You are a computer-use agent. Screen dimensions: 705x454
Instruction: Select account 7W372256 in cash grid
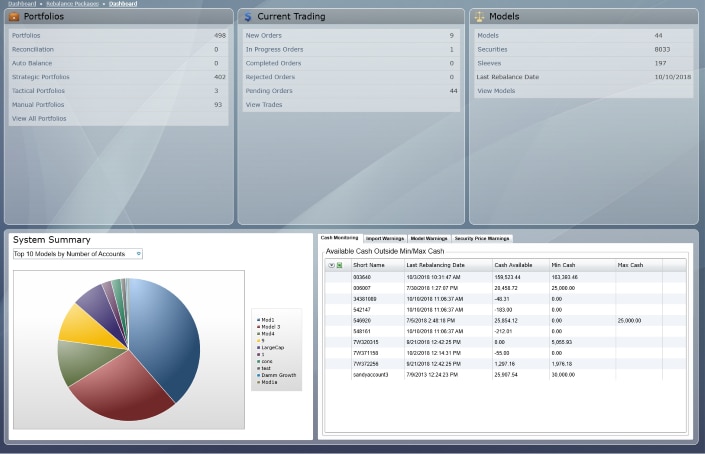point(505,364)
